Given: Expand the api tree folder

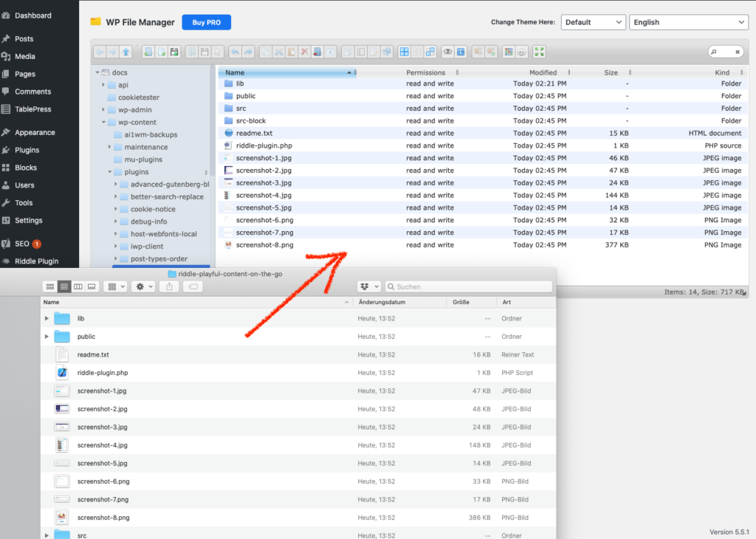Looking at the screenshot, I should click(103, 85).
